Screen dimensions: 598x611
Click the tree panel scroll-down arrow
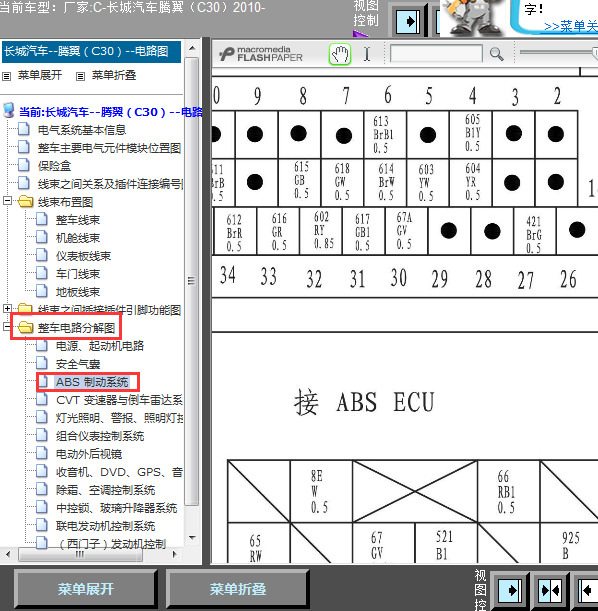192,538
